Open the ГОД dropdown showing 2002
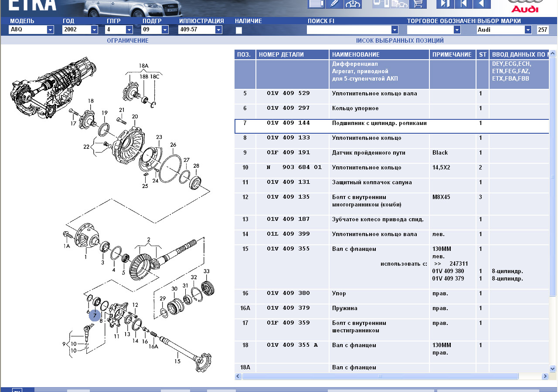558x392 pixels. (94, 30)
